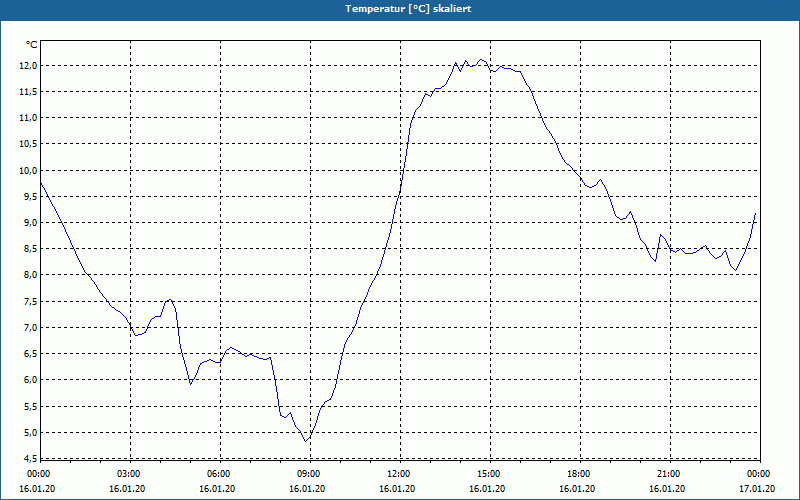Screen dimensions: 800x500
Task: Click the 16.01.20 date under 06:00
Action: pyautogui.click(x=217, y=489)
